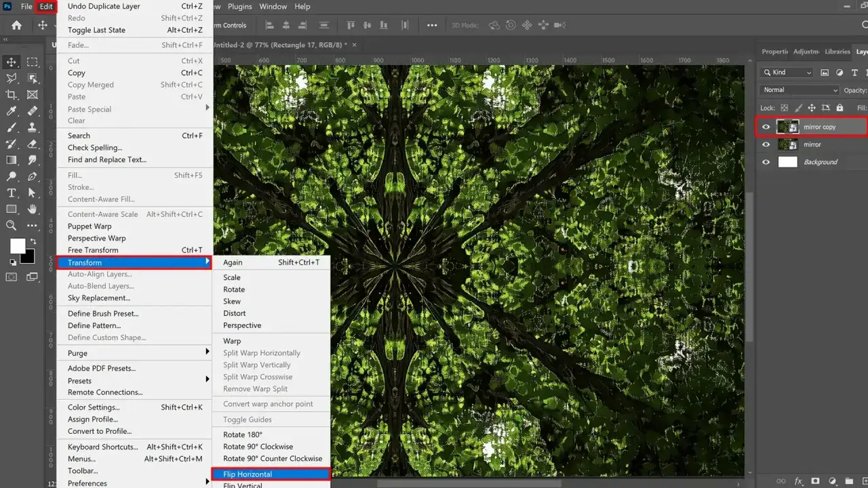Hide the mirror copy layer eye
The image size is (868, 488).
point(766,127)
